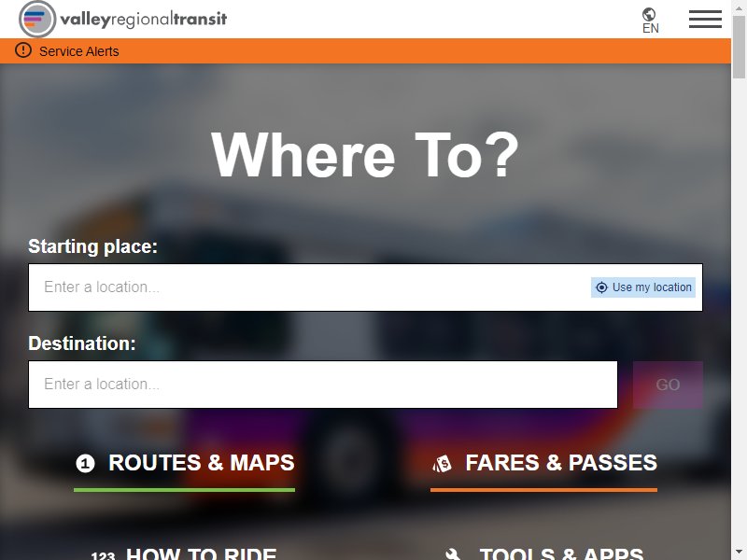Open the hamburger navigation menu
This screenshot has width=747, height=560.
[x=705, y=19]
